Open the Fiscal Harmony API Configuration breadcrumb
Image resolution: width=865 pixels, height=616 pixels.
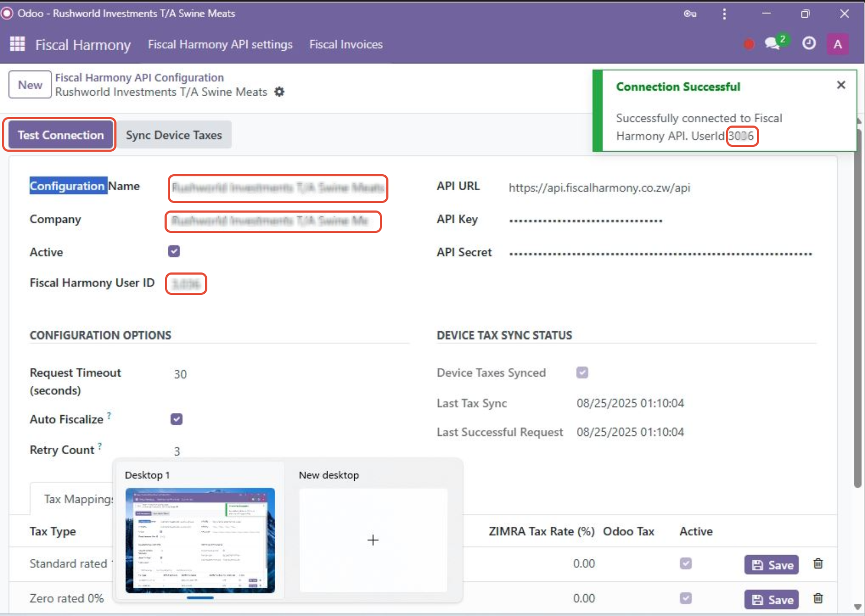click(x=139, y=77)
